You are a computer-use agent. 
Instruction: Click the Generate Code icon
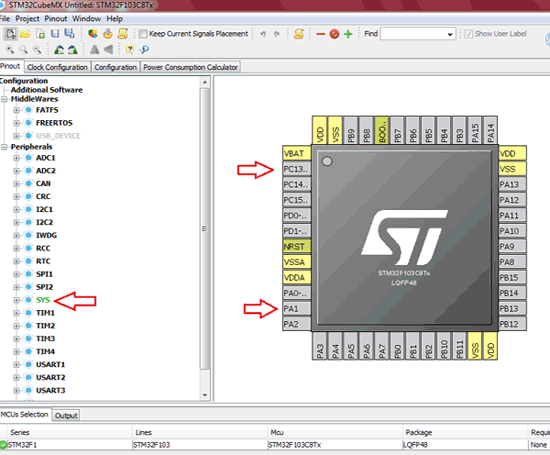pyautogui.click(x=108, y=34)
